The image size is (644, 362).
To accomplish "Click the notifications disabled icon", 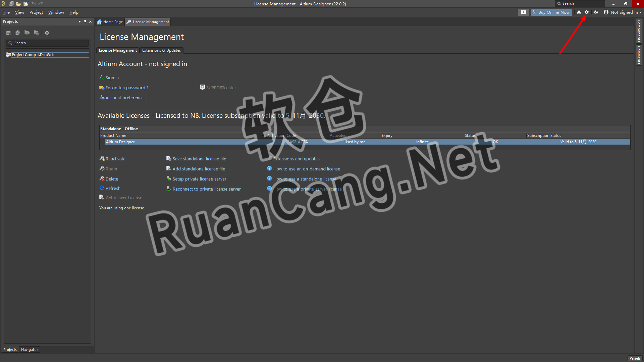I will 596,12.
